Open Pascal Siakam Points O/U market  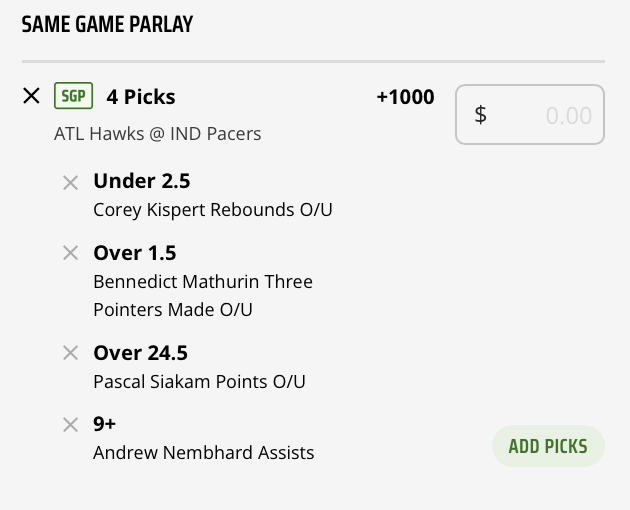pyautogui.click(x=199, y=381)
